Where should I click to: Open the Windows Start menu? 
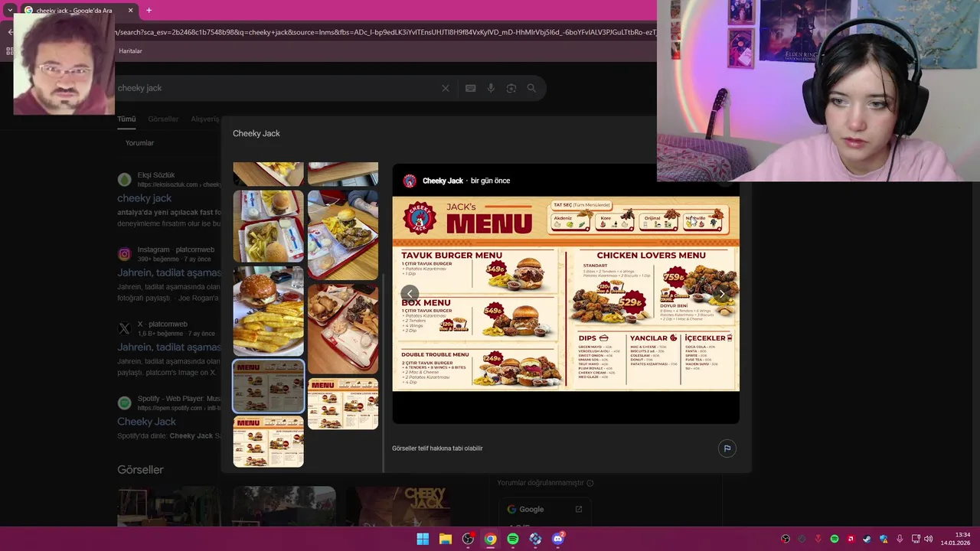coord(423,539)
